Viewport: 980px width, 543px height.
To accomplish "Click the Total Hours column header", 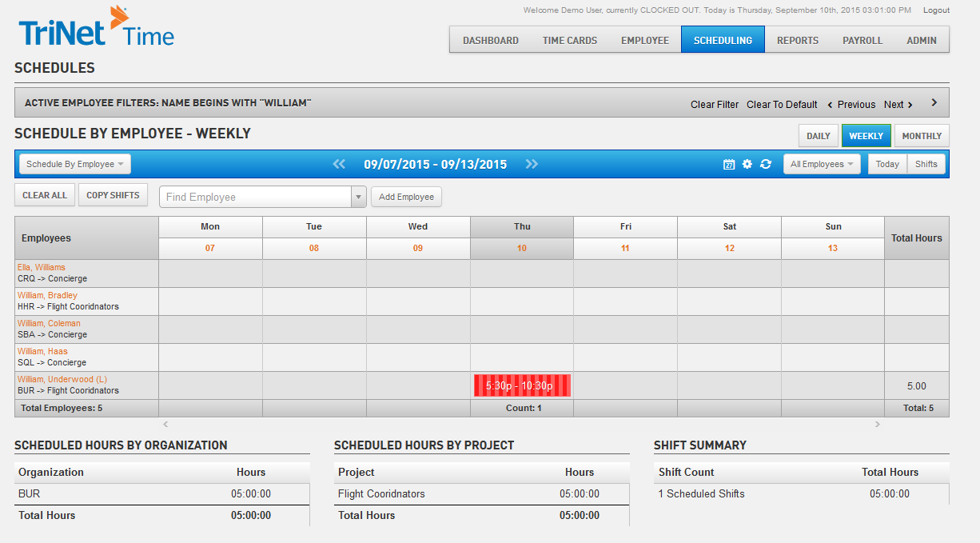I will (917, 238).
